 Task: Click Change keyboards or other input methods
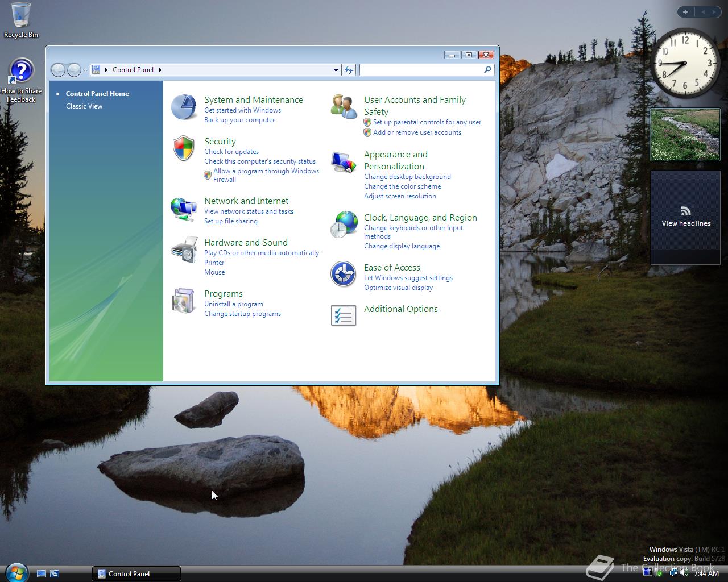(413, 232)
